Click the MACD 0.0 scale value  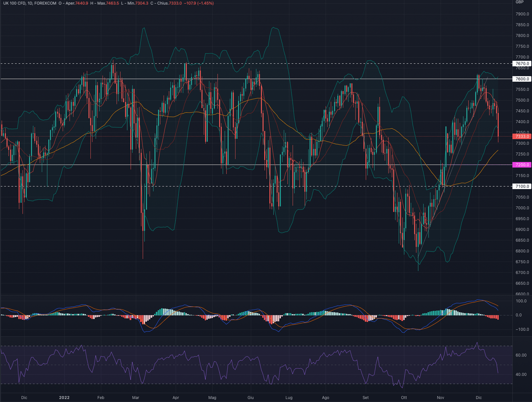[518, 315]
